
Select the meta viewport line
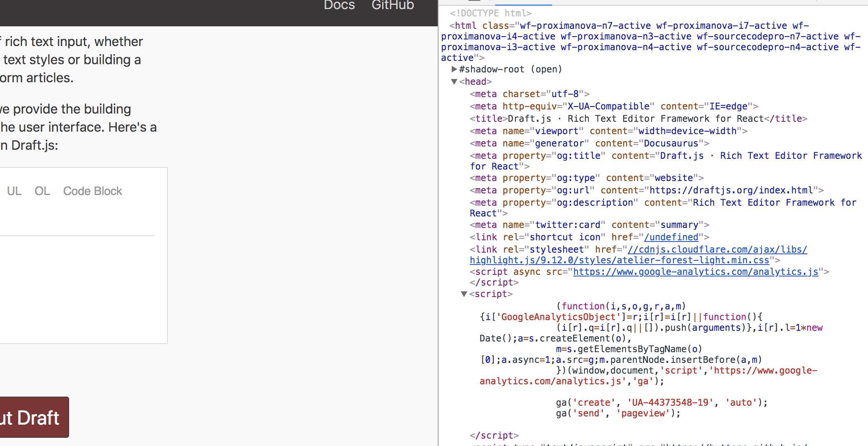pyautogui.click(x=608, y=131)
